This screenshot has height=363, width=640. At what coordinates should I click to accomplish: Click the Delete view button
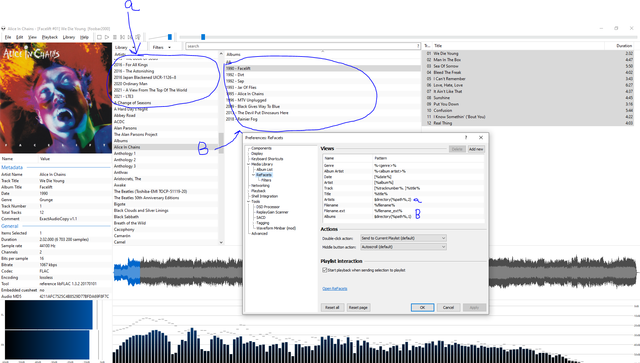coord(457,149)
